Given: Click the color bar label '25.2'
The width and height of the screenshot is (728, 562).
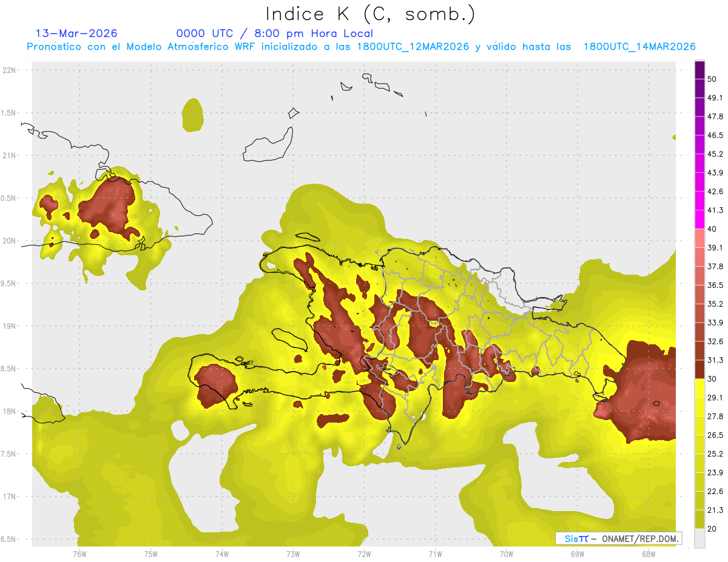Looking at the screenshot, I should [x=715, y=454].
